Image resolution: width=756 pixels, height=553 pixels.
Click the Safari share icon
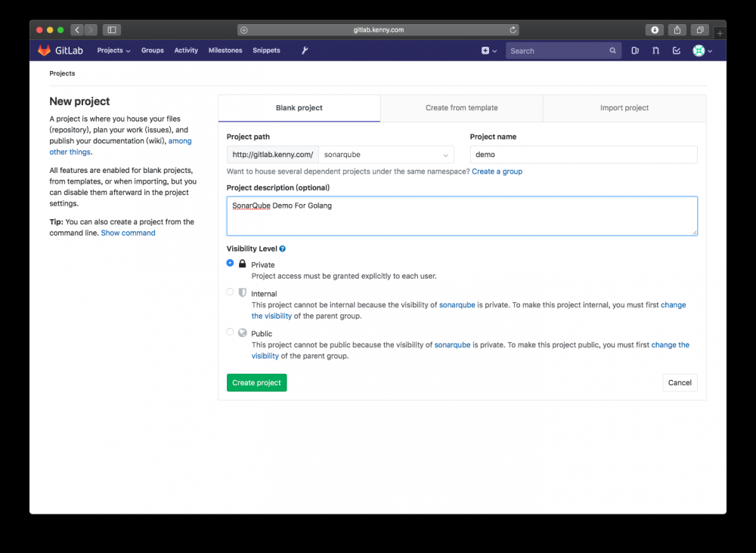click(677, 30)
